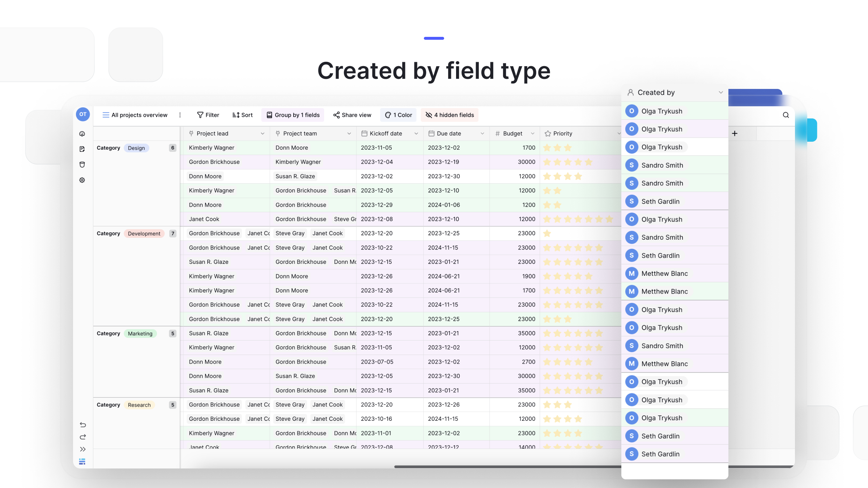Viewport: 868px width, 488px height.
Task: Open the Filter menu
Action: [x=208, y=115]
